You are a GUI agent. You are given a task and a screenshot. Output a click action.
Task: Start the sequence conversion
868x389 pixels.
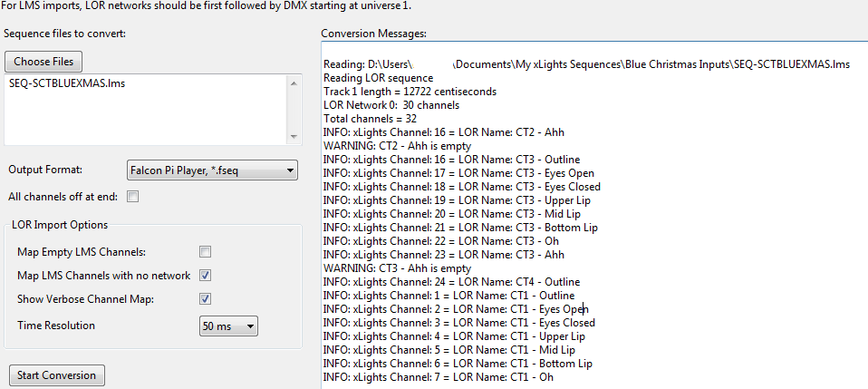56,375
